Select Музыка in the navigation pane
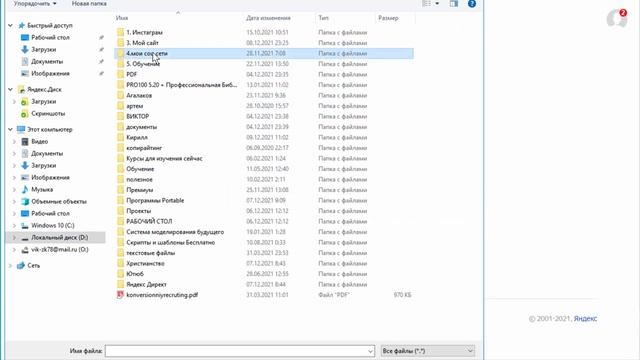640x360 pixels. pyautogui.click(x=42, y=190)
